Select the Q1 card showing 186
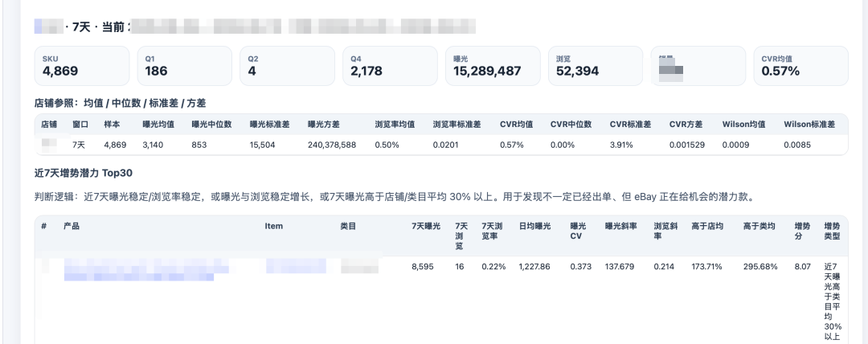This screenshot has height=344, width=868. point(185,66)
